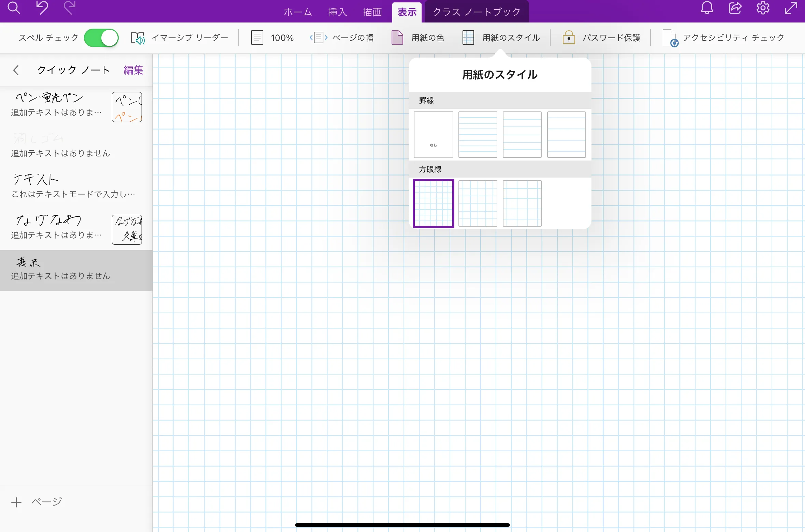Open the search magnifier icon
The width and height of the screenshot is (805, 532).
click(14, 8)
